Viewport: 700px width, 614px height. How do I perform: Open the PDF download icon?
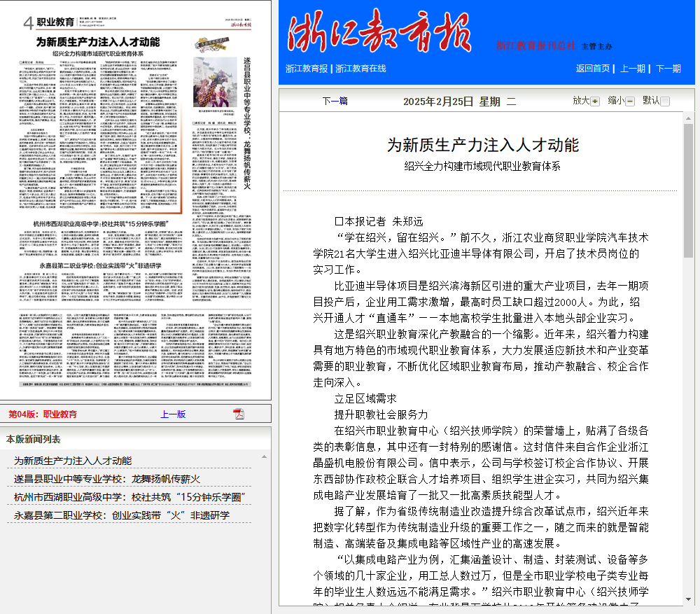pos(239,414)
